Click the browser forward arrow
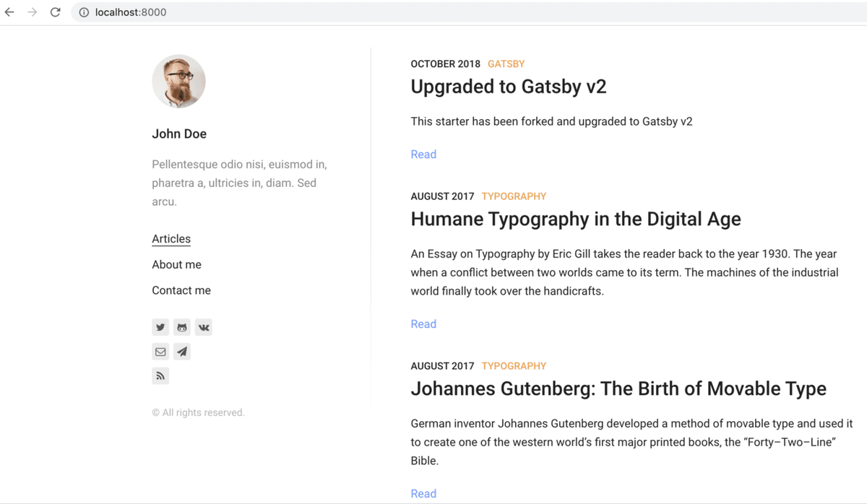This screenshot has width=867, height=504. [32, 12]
